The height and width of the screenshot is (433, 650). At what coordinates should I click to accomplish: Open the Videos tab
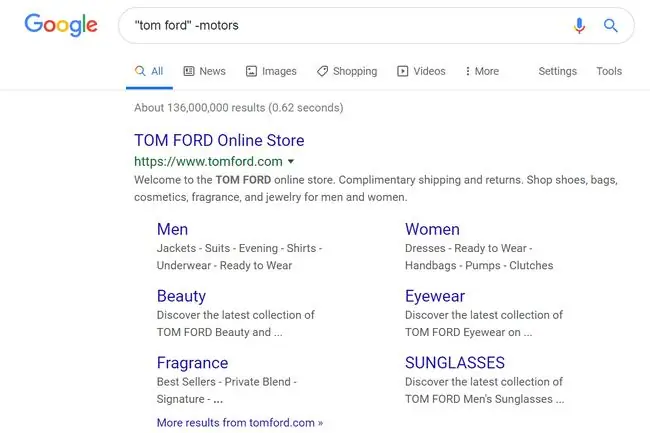point(421,71)
